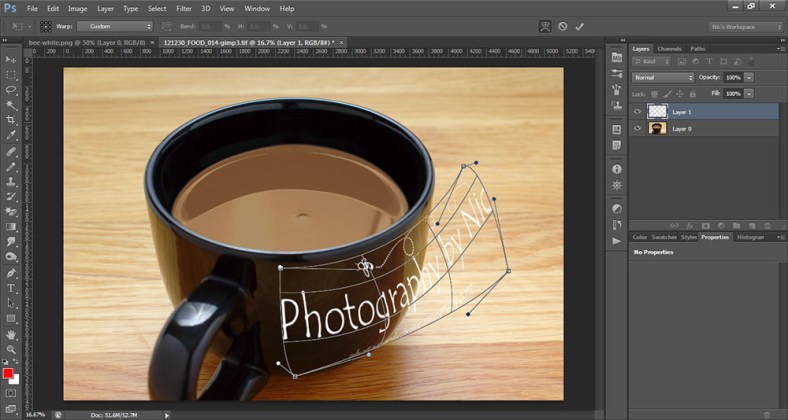Activate the Horizontal Type tool

pos(11,288)
